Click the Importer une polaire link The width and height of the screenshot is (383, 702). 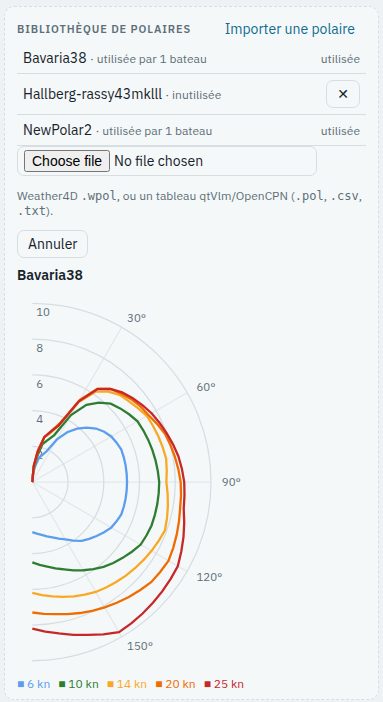[x=290, y=29]
